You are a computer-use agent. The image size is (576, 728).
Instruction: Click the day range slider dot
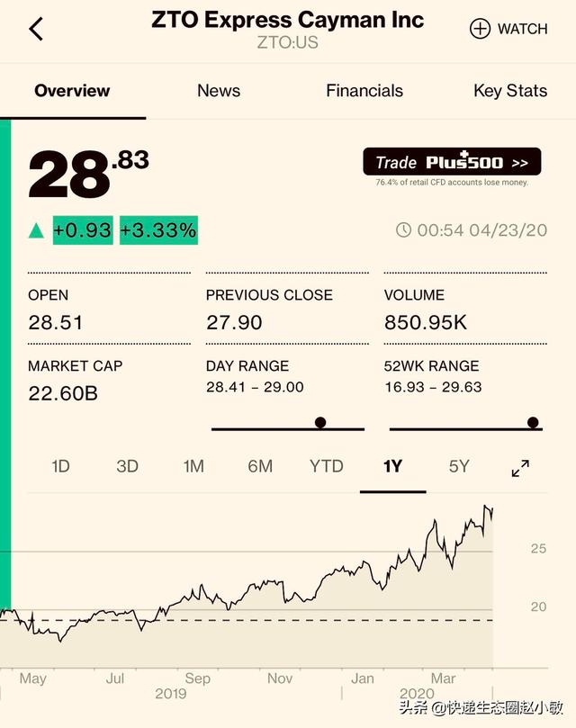[320, 422]
